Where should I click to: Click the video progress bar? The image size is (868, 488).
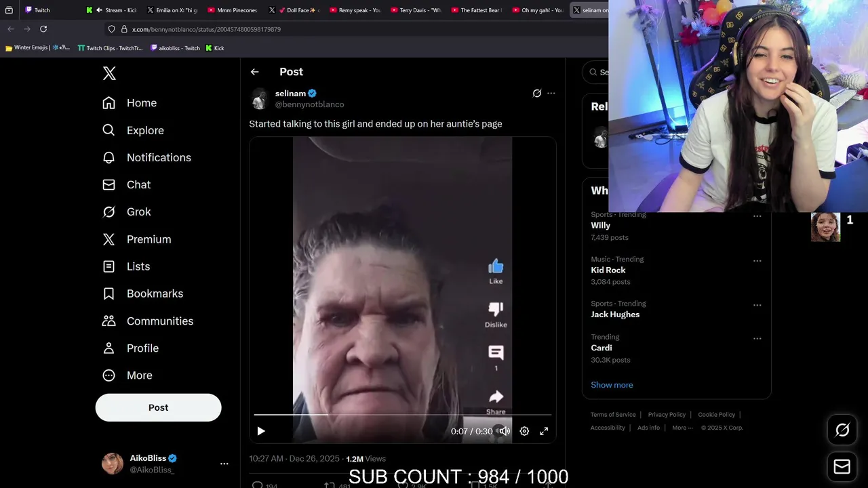coord(403,414)
